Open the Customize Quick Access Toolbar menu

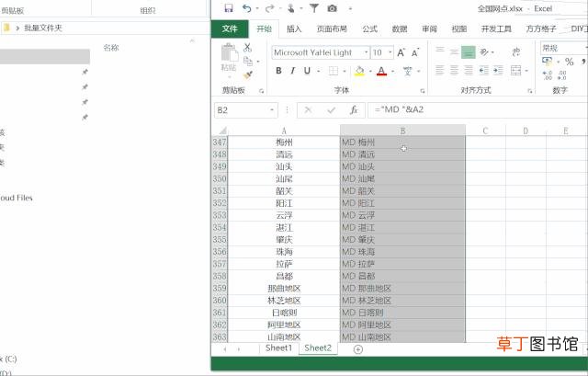pyautogui.click(x=350, y=8)
